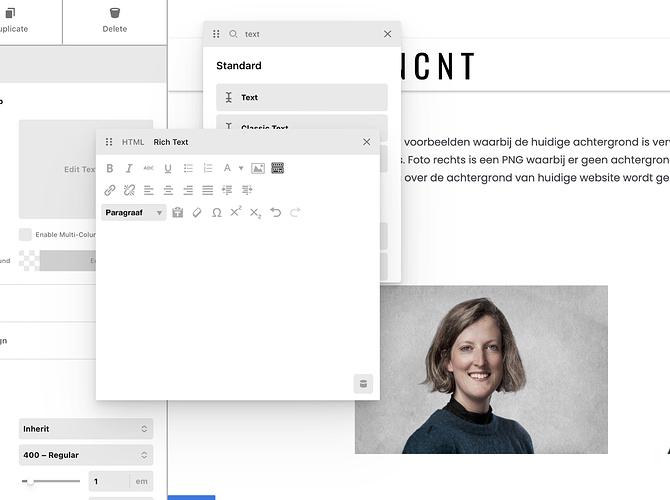This screenshot has width=670, height=500.
Task: Click the Edit Text preview area
Action: [x=58, y=169]
